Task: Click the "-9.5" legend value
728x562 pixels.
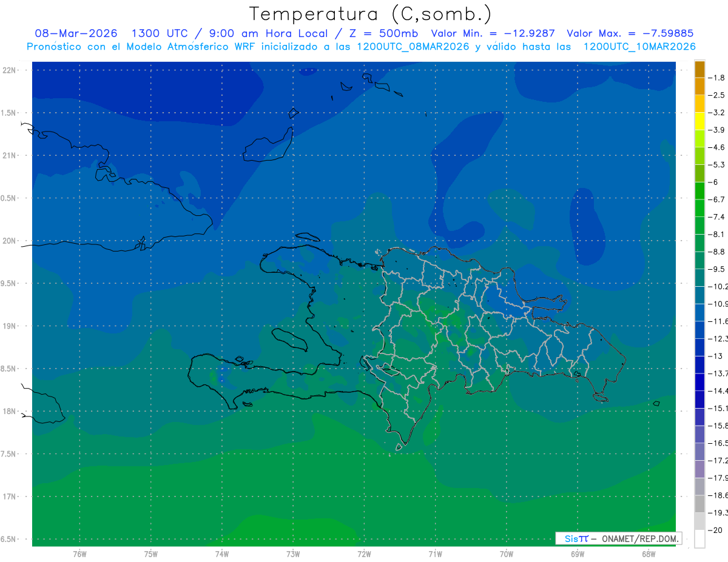Action: coord(716,269)
